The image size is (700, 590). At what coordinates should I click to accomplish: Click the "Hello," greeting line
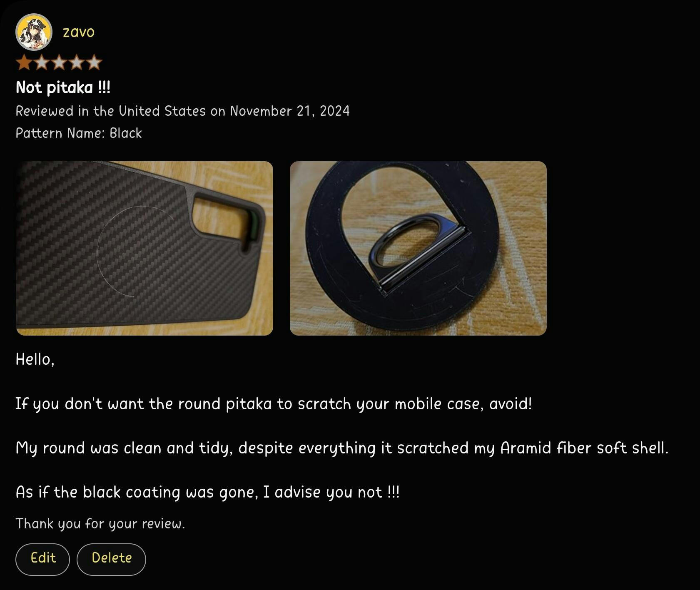click(35, 359)
